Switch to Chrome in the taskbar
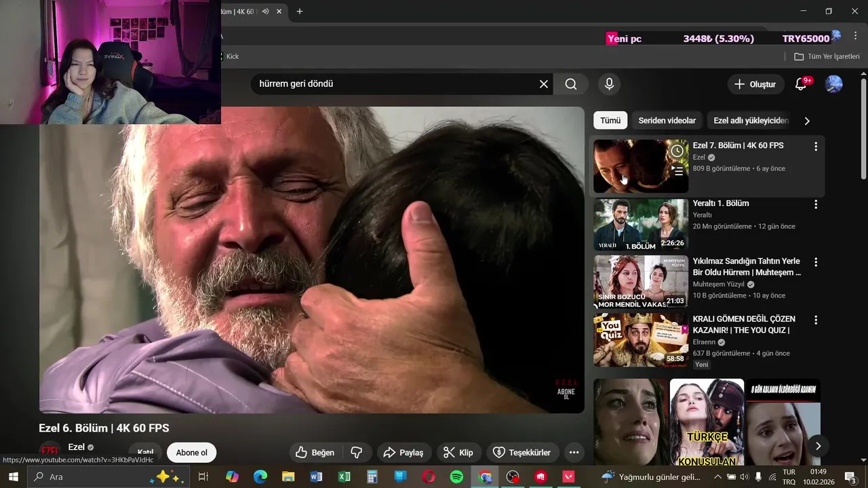The image size is (868, 488). [485, 477]
